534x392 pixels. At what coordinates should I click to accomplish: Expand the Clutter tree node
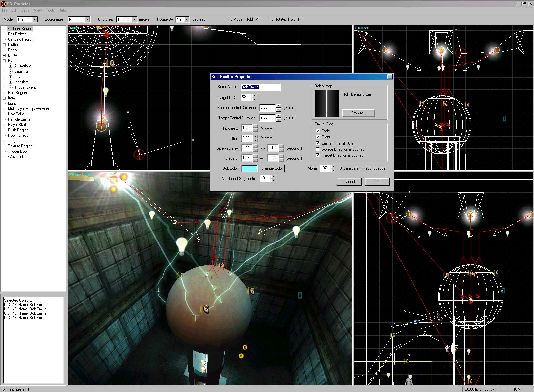(4, 45)
